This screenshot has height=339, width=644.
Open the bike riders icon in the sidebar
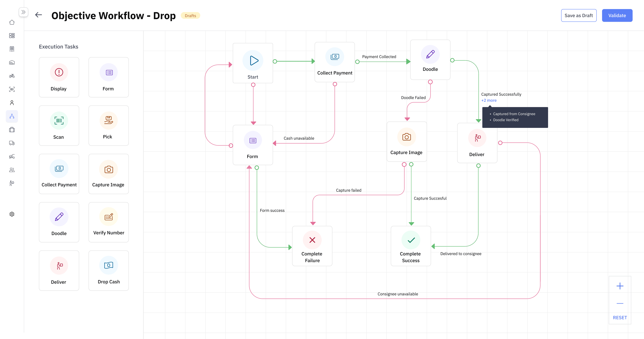point(12,76)
